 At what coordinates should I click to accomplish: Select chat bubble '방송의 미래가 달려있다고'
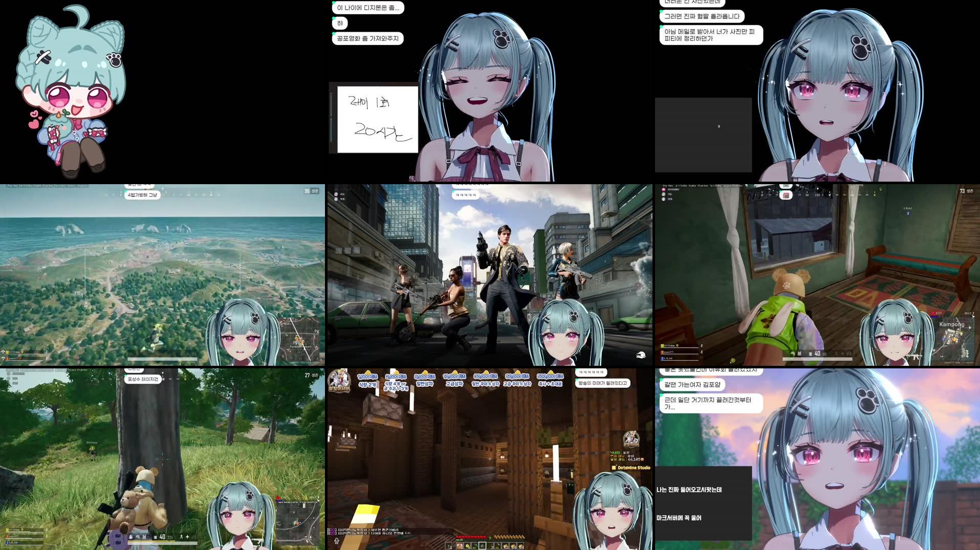[602, 383]
